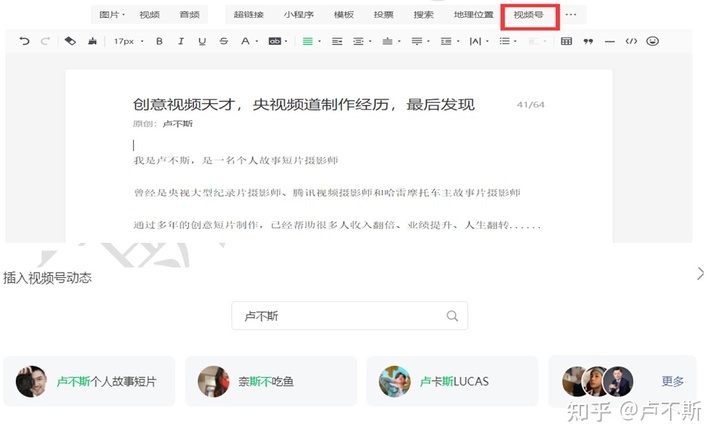The image size is (720, 440).
Task: Click the 视频号 channels option
Action: coord(529,15)
